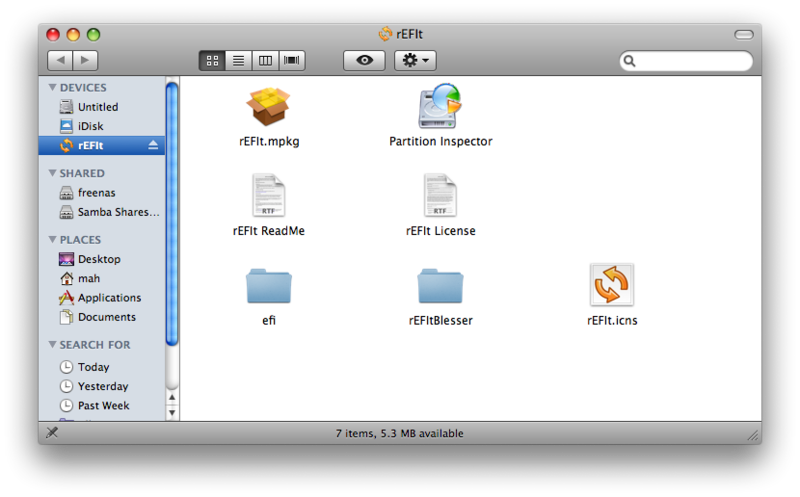The height and width of the screenshot is (497, 800).
Task: Open Applications from the sidebar
Action: [102, 297]
